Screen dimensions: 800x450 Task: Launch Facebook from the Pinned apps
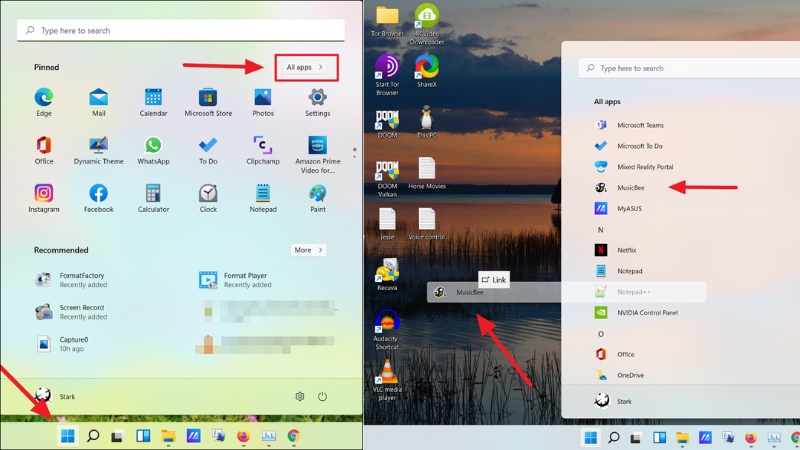tap(98, 198)
